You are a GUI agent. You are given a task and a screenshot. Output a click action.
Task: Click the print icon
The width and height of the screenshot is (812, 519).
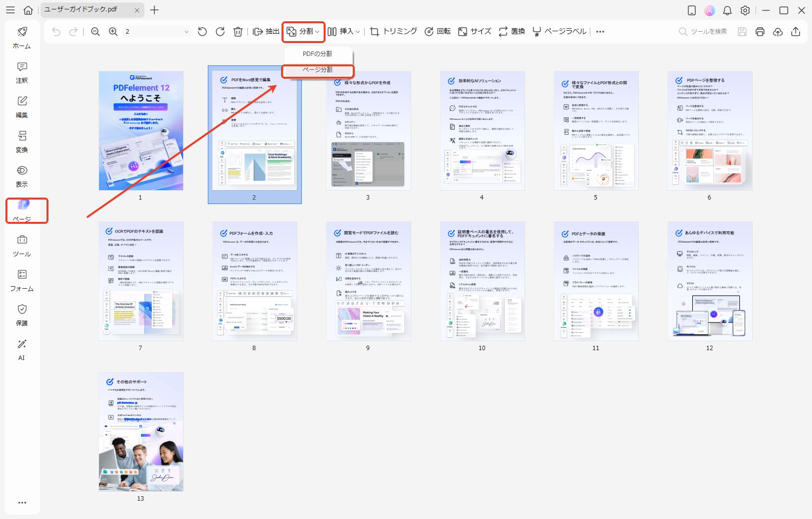click(760, 32)
